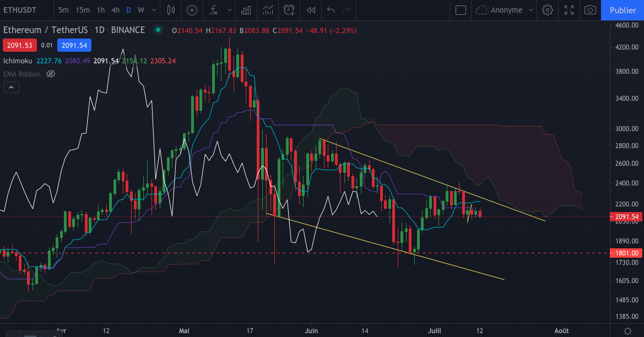The width and height of the screenshot is (644, 337).
Task: Sell at 2091.53 price button
Action: pyautogui.click(x=19, y=45)
